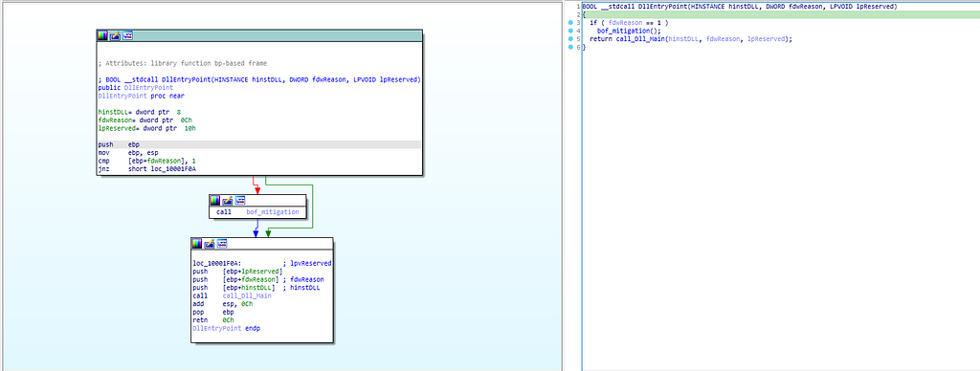The width and height of the screenshot is (980, 371).
Task: Click pseudocode line number 2
Action: (579, 14)
